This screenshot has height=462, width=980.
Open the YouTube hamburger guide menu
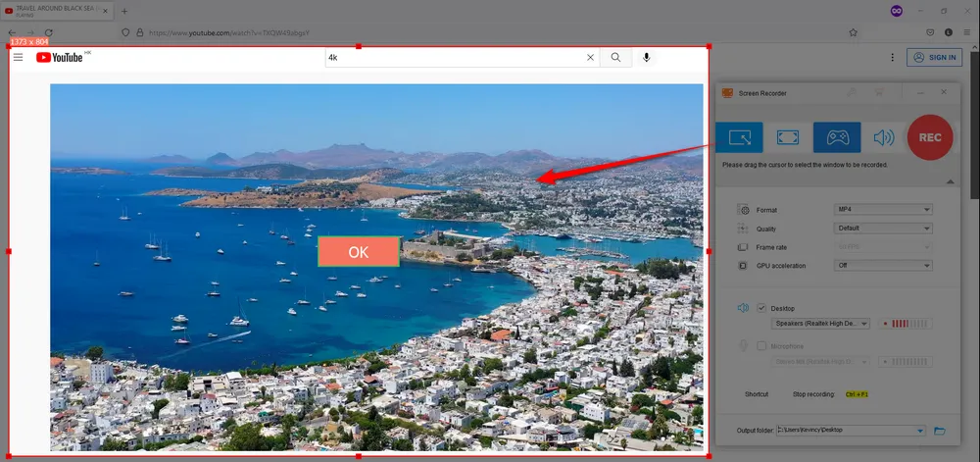click(x=18, y=58)
